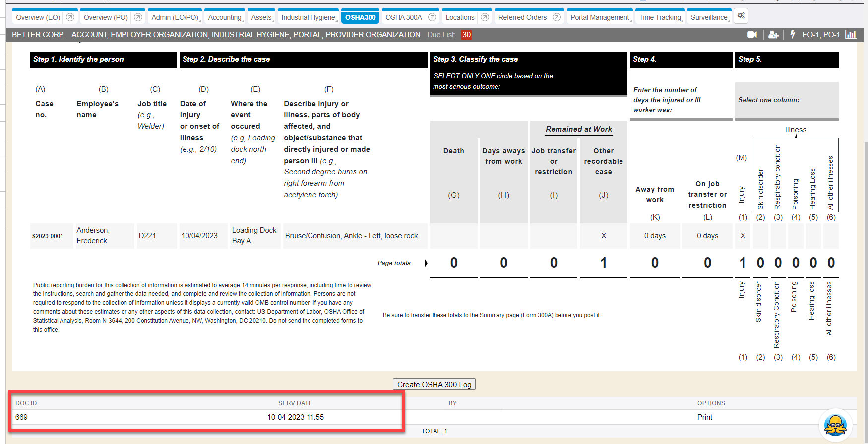Click the pop-out arrow beside OSHA 300A
868x444 pixels.
[x=432, y=17]
